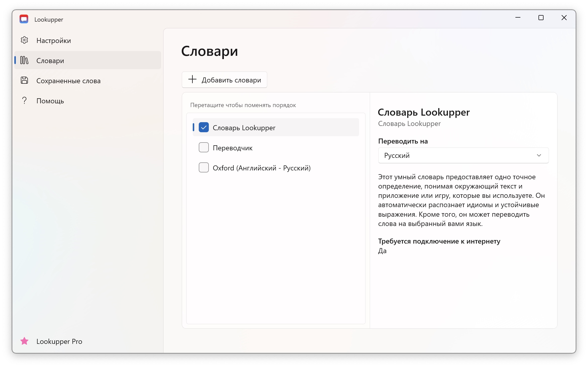The image size is (588, 367).
Task: Minimize the Lookupper window
Action: pyautogui.click(x=518, y=18)
